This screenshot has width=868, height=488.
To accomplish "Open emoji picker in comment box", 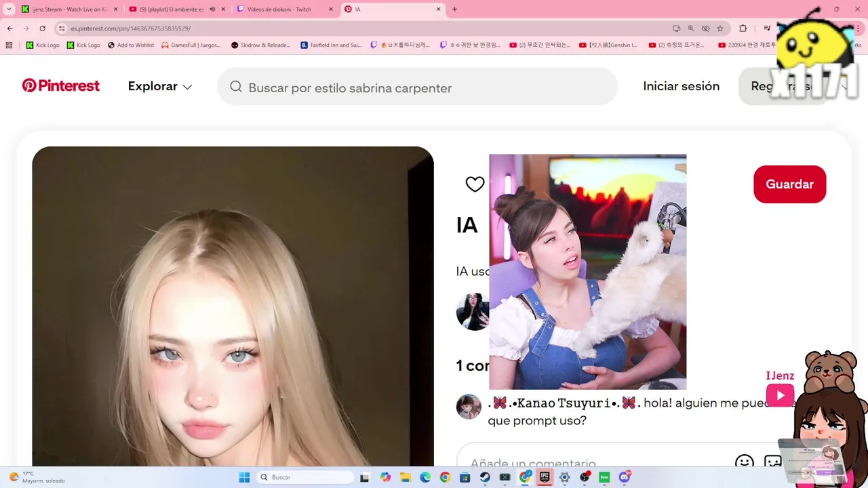I will pos(745,462).
